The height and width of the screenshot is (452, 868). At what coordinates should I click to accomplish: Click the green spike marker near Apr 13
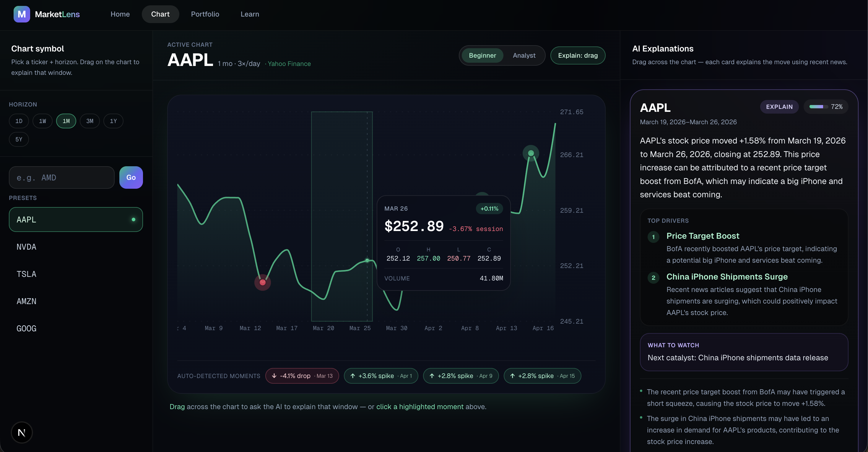click(x=531, y=154)
